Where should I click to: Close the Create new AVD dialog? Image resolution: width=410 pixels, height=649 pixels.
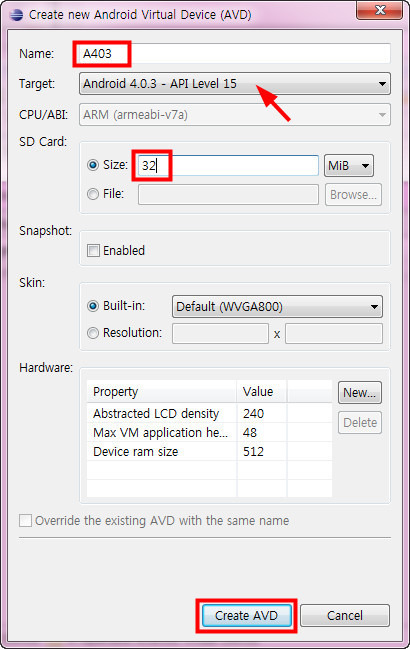click(379, 10)
